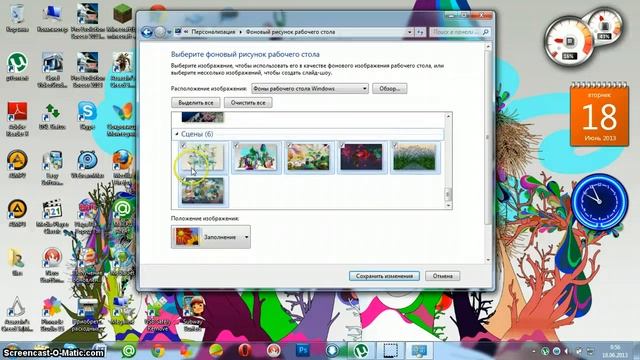Open Google Chrome from the taskbar
This screenshot has height=360, width=640.
[x=158, y=351]
